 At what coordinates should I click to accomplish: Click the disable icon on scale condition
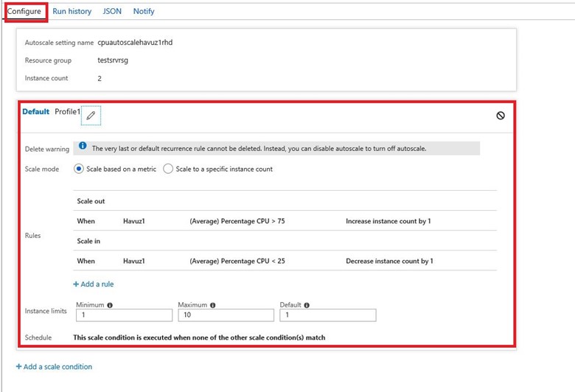point(501,116)
